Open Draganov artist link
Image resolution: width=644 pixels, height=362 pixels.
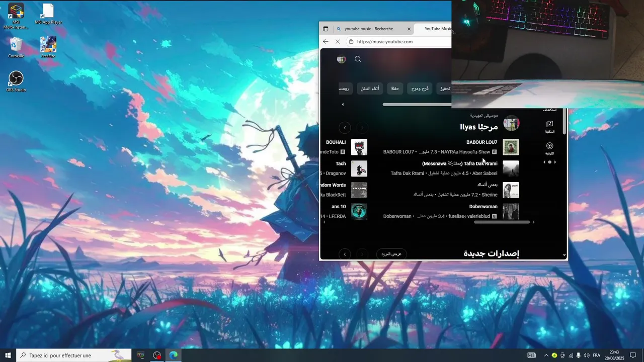(336, 173)
